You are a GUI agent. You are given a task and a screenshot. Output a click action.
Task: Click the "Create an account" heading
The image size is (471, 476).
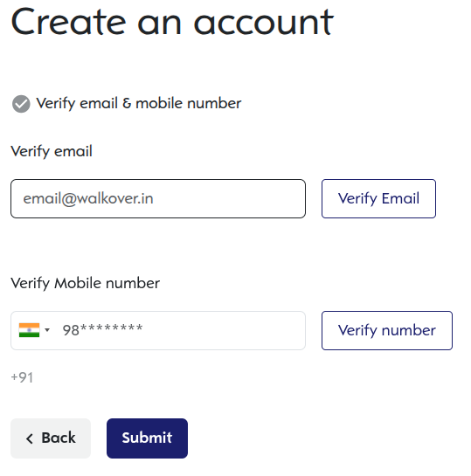(172, 22)
